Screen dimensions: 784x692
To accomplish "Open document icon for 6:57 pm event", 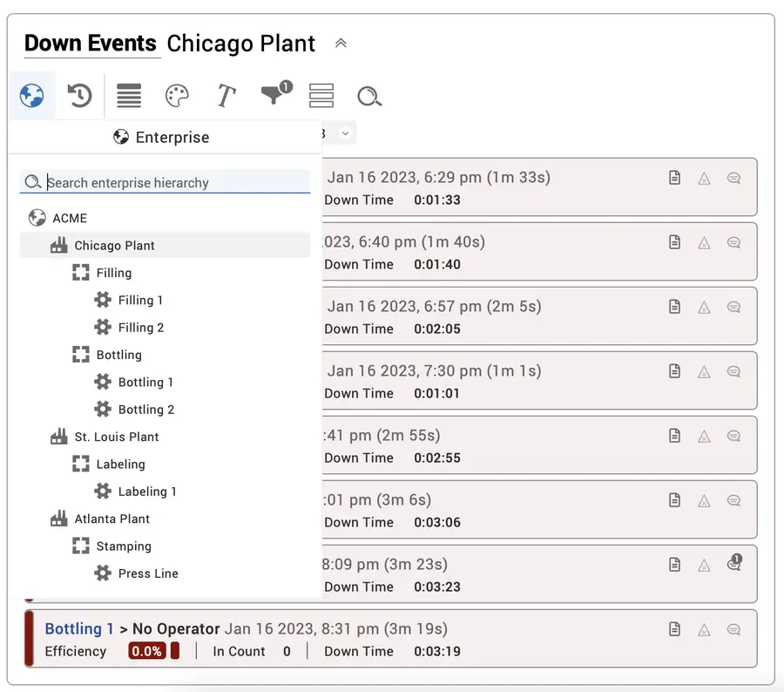I will 674,307.
